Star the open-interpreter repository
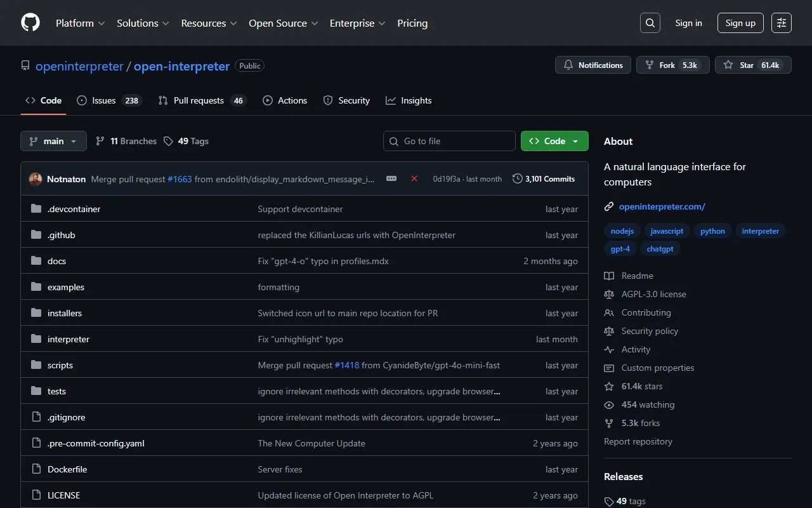The width and height of the screenshot is (812, 508). [753, 65]
